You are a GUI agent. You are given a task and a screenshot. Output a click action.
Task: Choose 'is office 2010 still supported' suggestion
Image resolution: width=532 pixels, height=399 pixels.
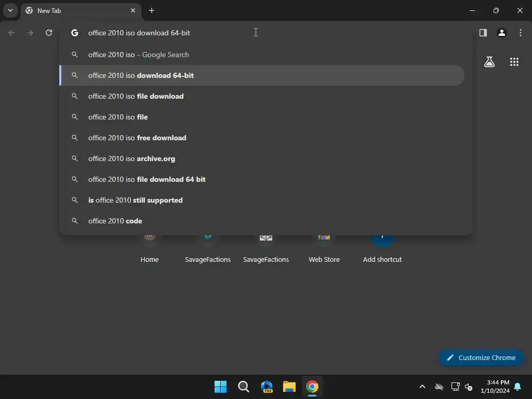[x=262, y=200]
